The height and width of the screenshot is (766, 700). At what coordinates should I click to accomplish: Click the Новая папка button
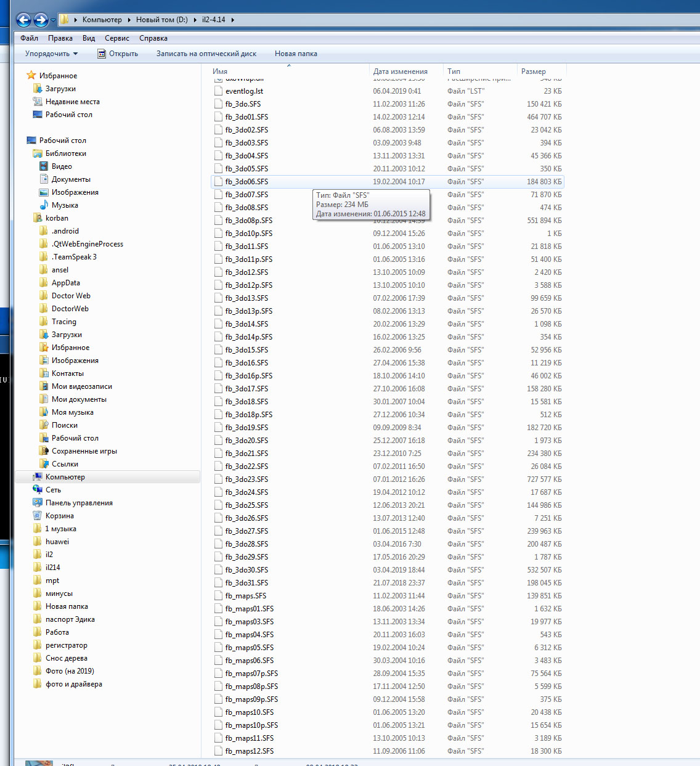[x=296, y=54]
